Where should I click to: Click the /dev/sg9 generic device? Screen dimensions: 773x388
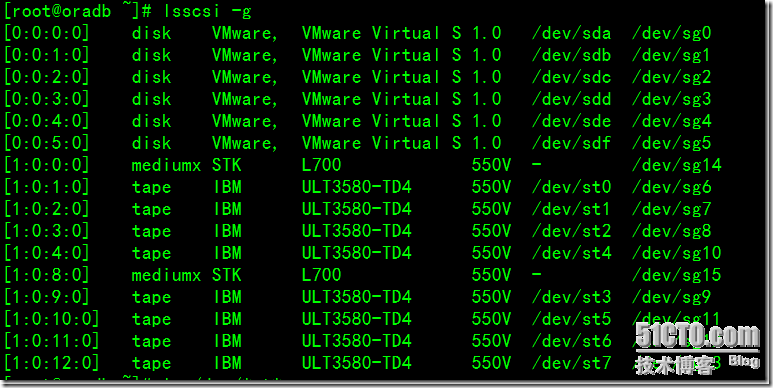pos(671,297)
